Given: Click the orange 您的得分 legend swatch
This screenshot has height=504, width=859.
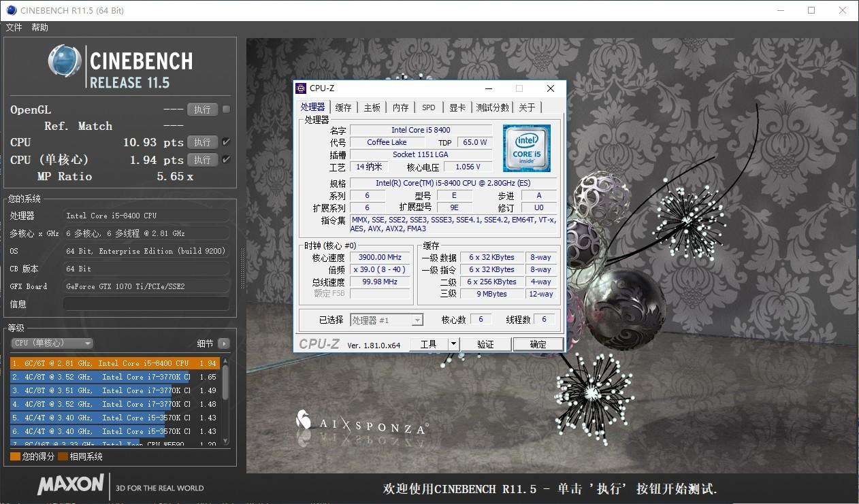Looking at the screenshot, I should [15, 457].
